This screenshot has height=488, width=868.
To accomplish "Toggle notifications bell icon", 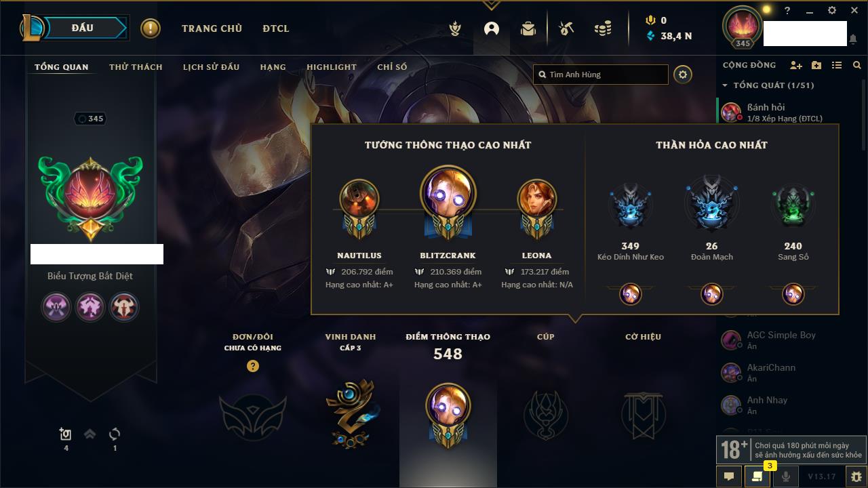I will (853, 40).
